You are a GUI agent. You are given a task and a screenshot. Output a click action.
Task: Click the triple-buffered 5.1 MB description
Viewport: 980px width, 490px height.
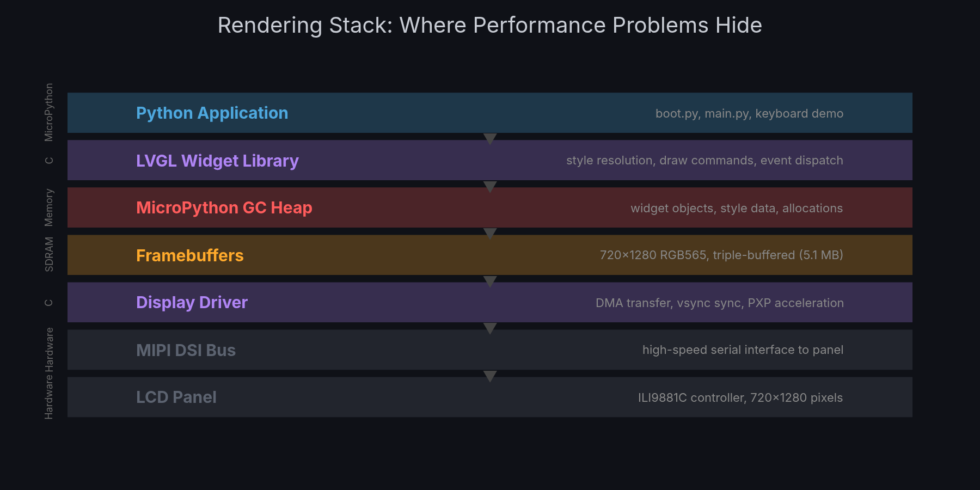(721, 255)
